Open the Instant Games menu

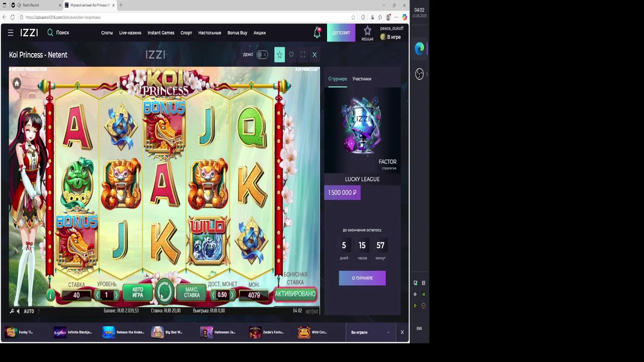point(161,33)
